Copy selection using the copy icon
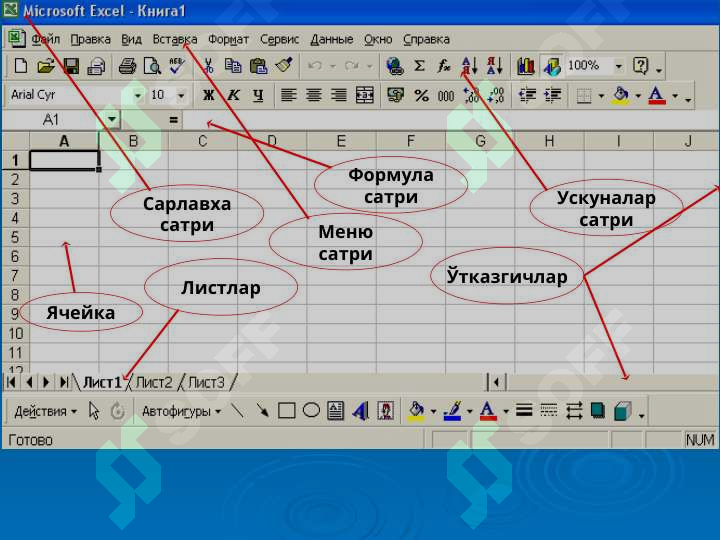Viewport: 720px width, 540px height. tap(233, 66)
